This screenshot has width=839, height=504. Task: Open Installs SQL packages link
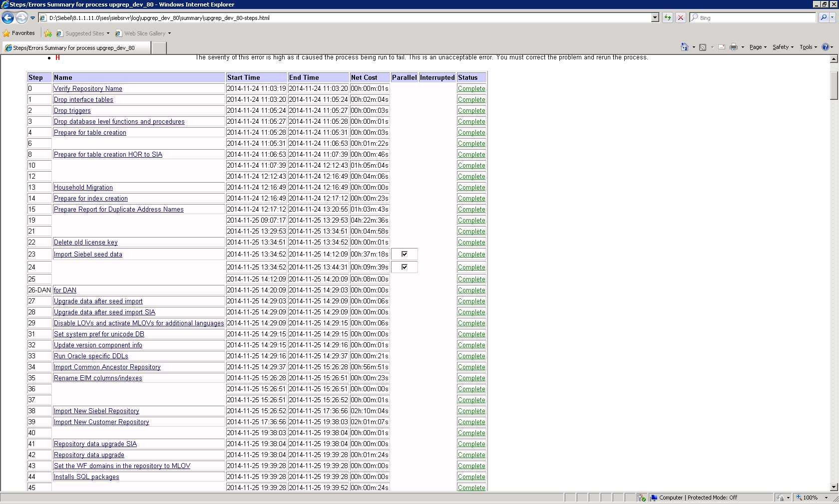coord(86,477)
